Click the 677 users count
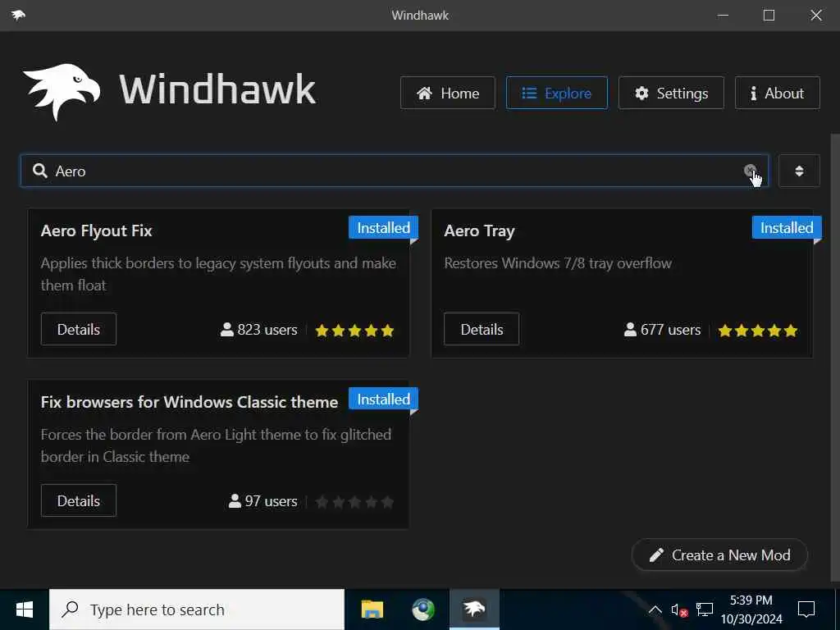The image size is (840, 630). click(x=662, y=330)
